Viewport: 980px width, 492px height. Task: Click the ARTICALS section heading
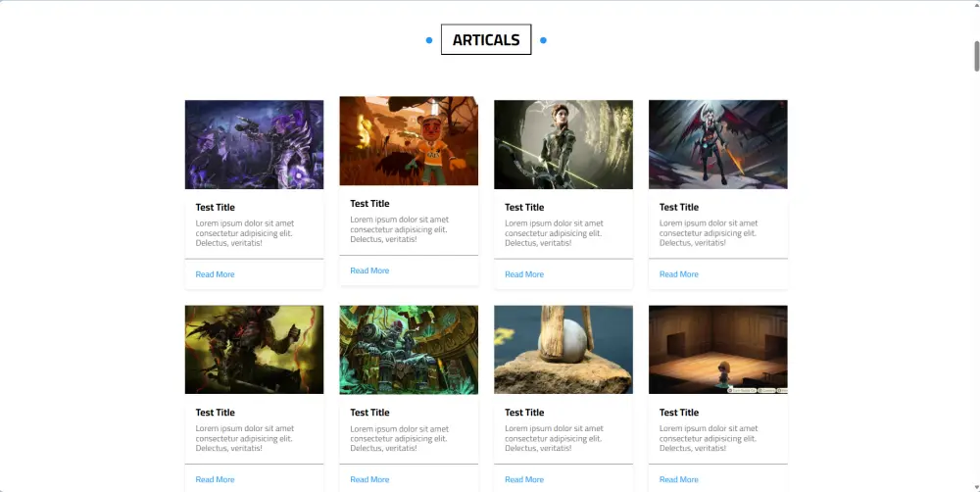click(486, 39)
